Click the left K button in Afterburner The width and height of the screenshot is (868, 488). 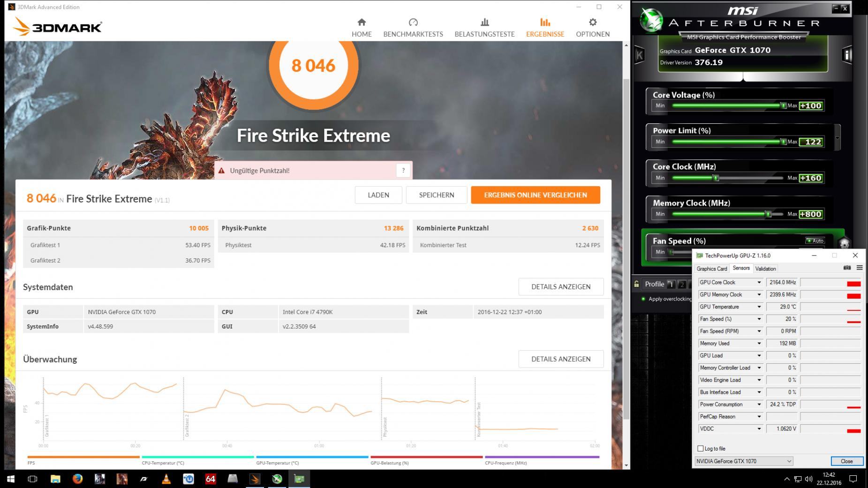pos(639,55)
